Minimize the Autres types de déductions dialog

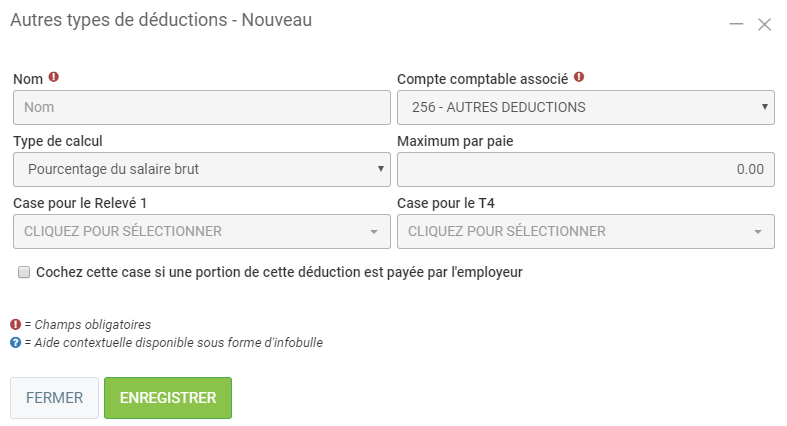tap(736, 24)
